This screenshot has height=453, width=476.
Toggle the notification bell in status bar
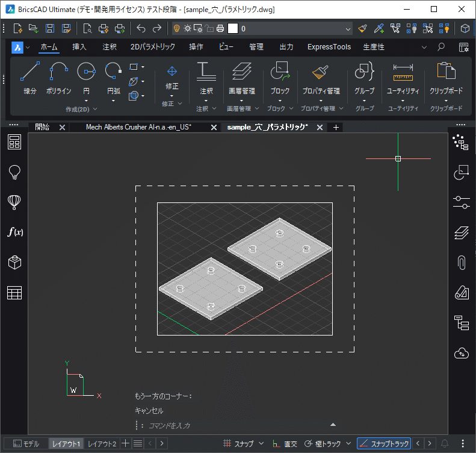[x=445, y=443]
